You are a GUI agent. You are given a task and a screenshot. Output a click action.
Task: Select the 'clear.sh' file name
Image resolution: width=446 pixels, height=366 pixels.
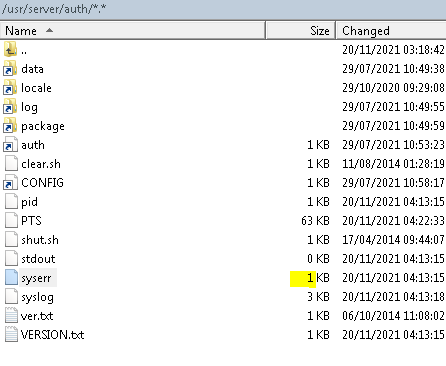tap(41, 164)
